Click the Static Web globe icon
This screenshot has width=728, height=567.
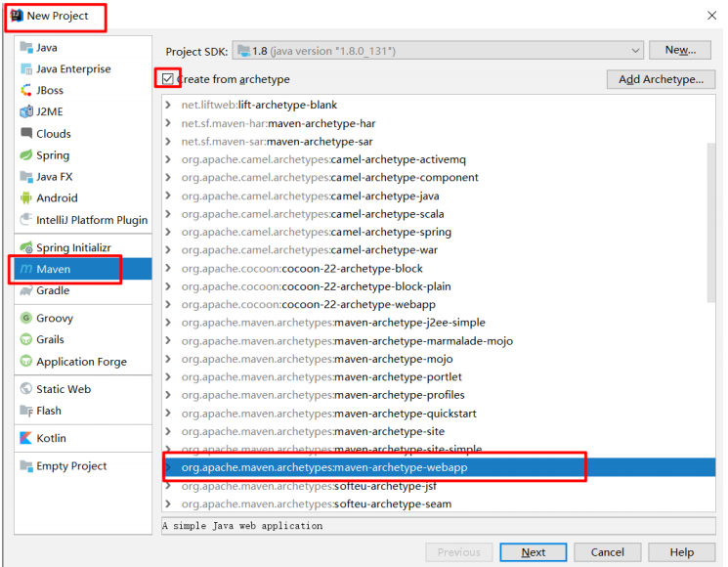[26, 389]
